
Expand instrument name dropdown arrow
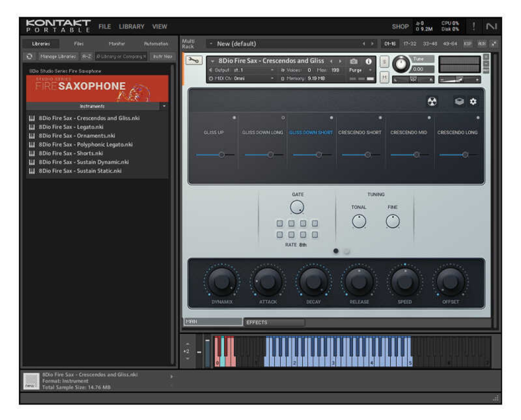coord(212,62)
